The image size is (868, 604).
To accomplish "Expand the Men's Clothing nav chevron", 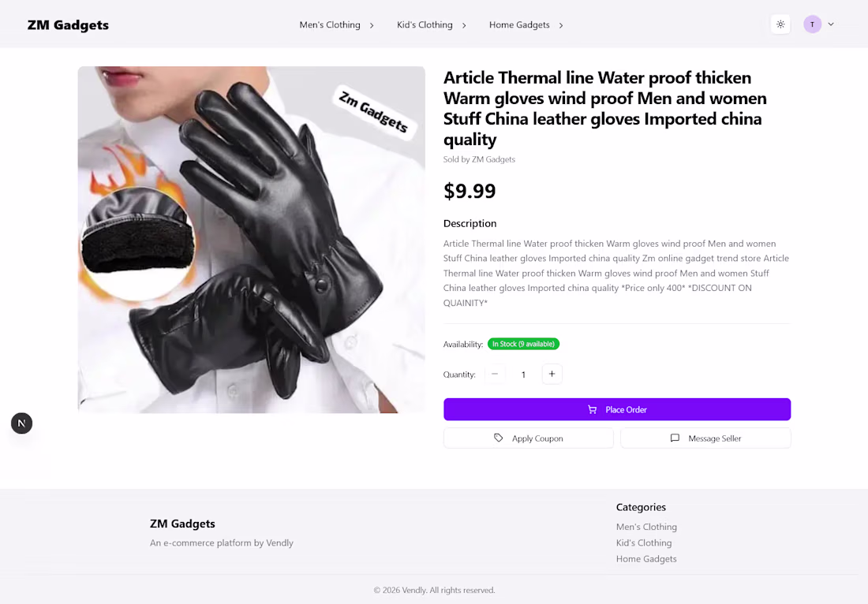I will coord(372,25).
